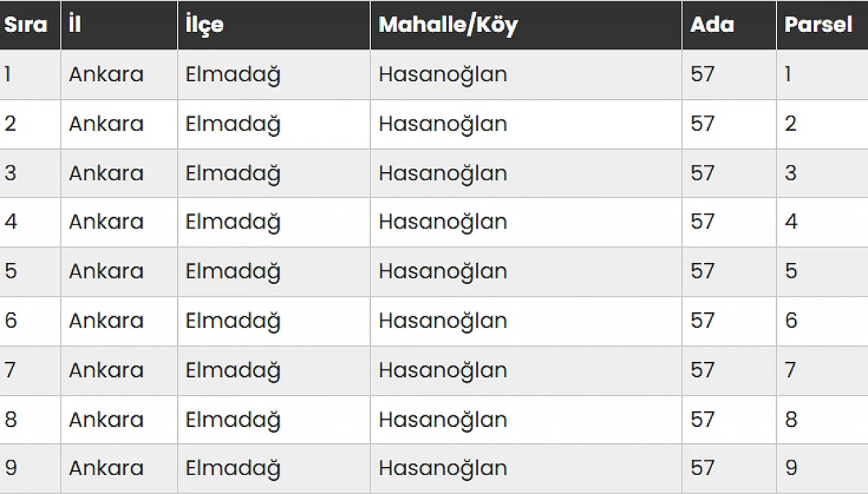The height and width of the screenshot is (494, 868).
Task: Click Hasanoğlan in row 3
Action: [x=442, y=173]
